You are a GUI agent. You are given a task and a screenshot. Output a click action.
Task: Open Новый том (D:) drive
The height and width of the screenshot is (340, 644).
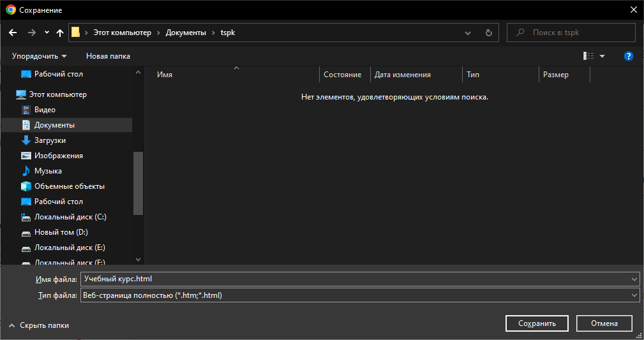(61, 232)
